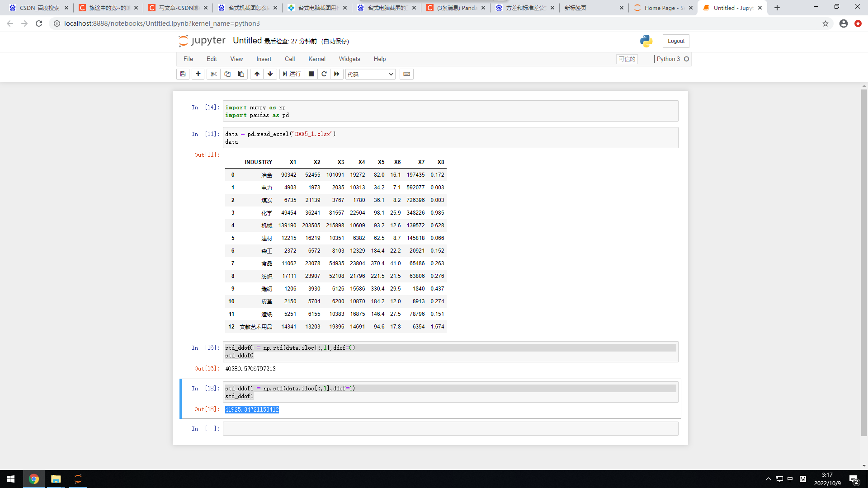Save notebook with the floppy disk icon

183,74
